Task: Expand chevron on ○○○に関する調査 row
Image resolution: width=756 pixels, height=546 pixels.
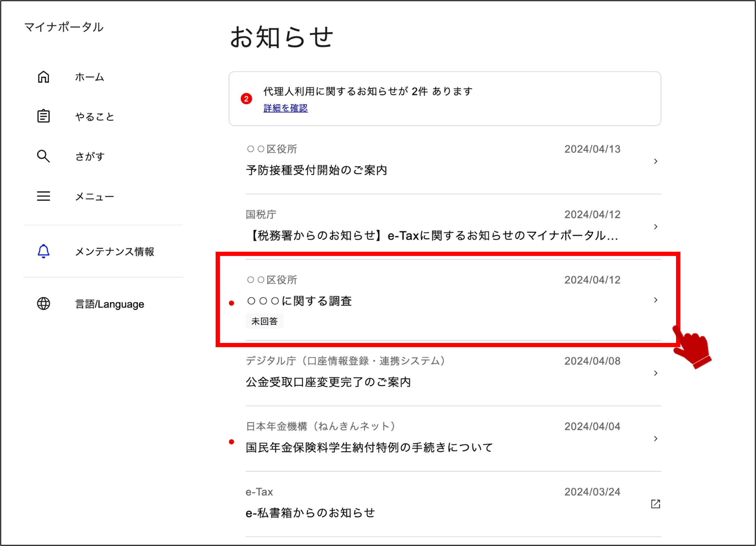Action: pos(655,300)
